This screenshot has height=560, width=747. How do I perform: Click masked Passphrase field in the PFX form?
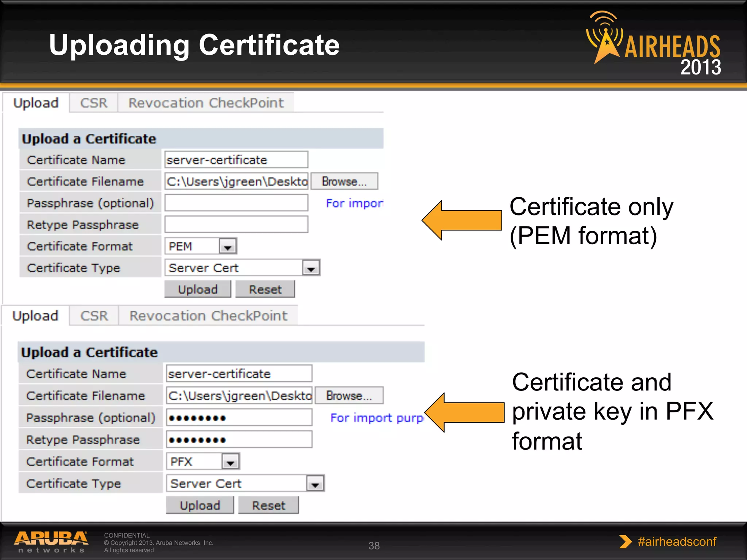pos(239,417)
